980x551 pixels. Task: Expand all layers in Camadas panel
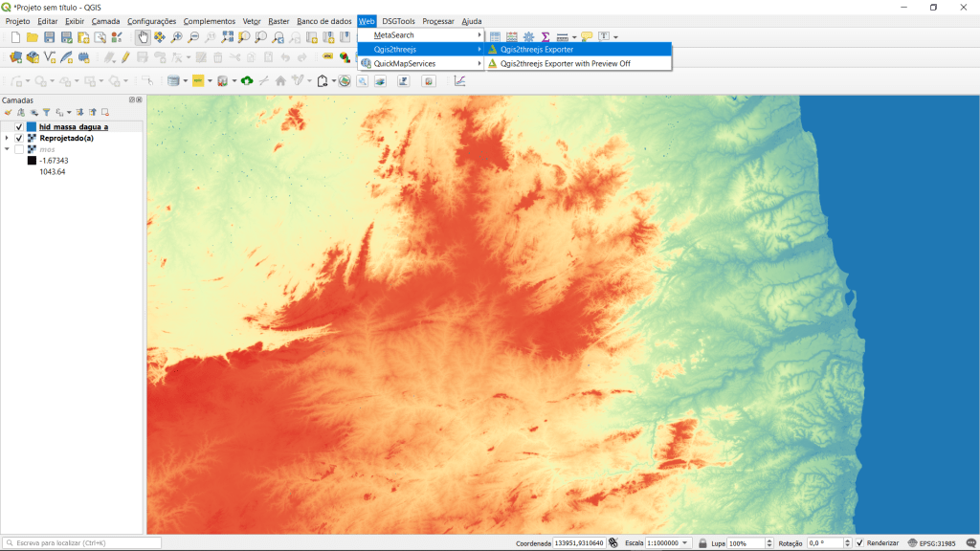pos(80,112)
